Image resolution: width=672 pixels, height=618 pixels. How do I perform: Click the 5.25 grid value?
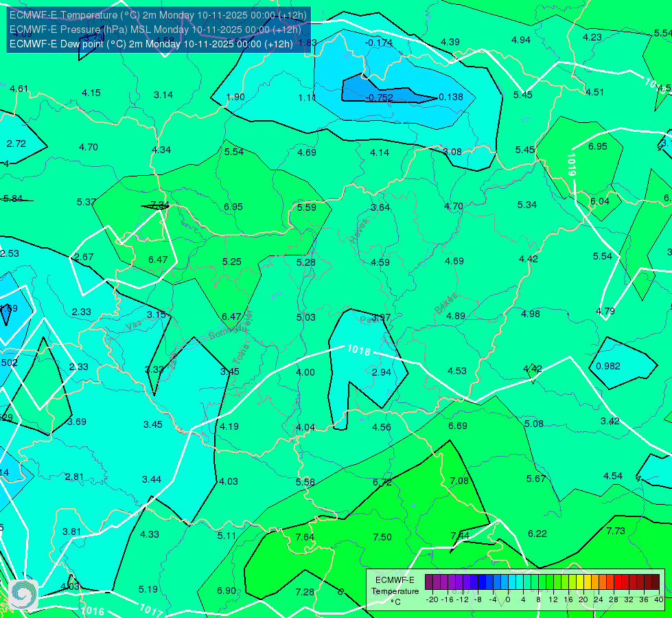coord(232,262)
